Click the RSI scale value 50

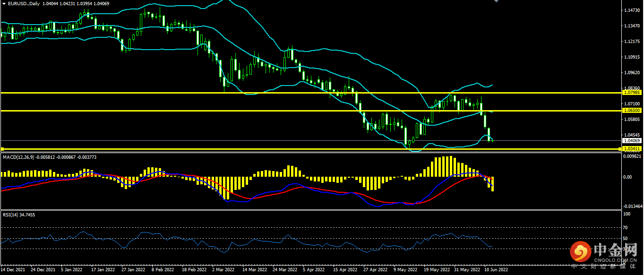[x=626, y=239]
